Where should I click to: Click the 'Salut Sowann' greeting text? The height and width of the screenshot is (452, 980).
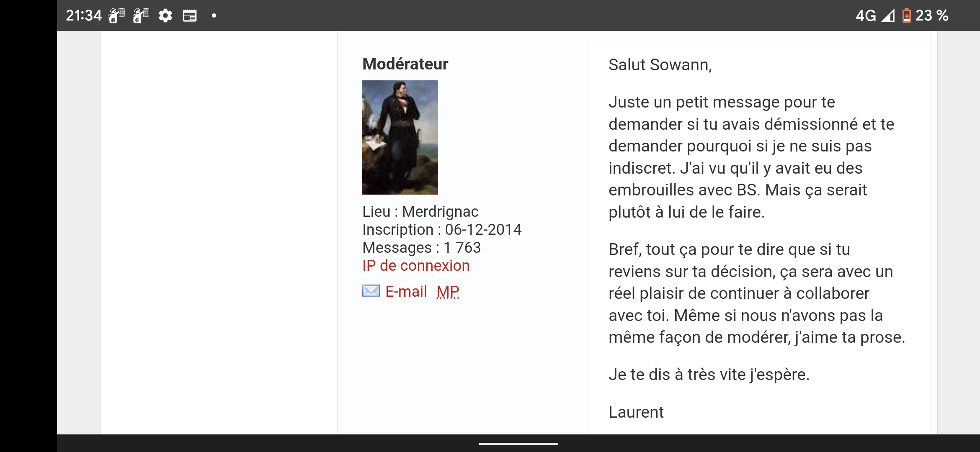click(x=660, y=65)
